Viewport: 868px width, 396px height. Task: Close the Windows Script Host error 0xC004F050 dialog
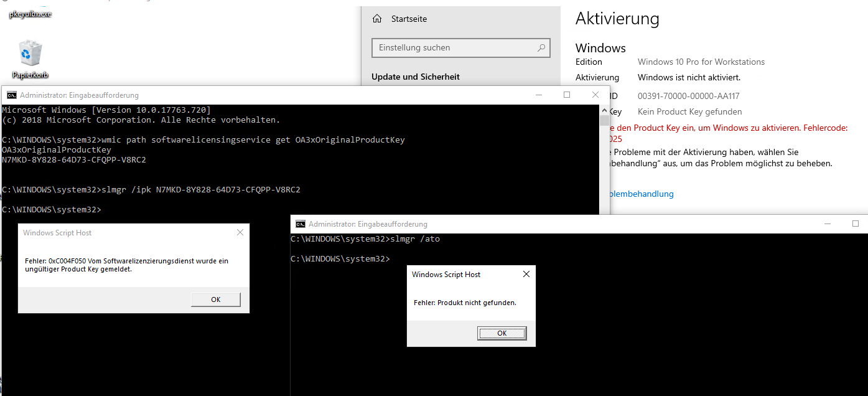[x=240, y=232]
